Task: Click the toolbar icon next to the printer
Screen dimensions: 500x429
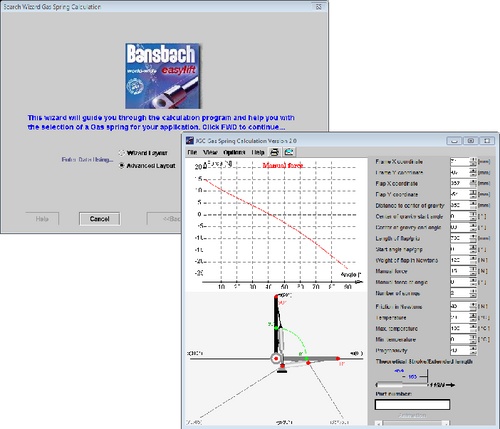Action: 289,152
